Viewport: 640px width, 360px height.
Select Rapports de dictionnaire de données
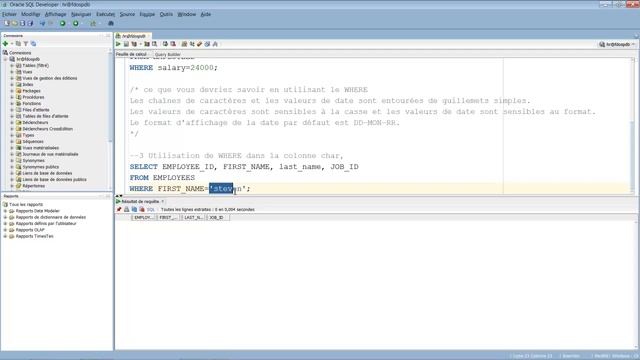(51, 217)
